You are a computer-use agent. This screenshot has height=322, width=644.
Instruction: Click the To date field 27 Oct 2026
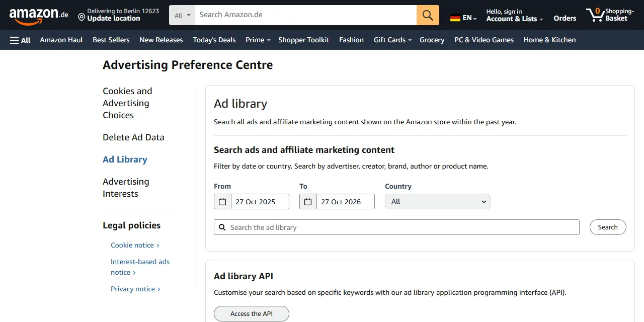(x=346, y=202)
